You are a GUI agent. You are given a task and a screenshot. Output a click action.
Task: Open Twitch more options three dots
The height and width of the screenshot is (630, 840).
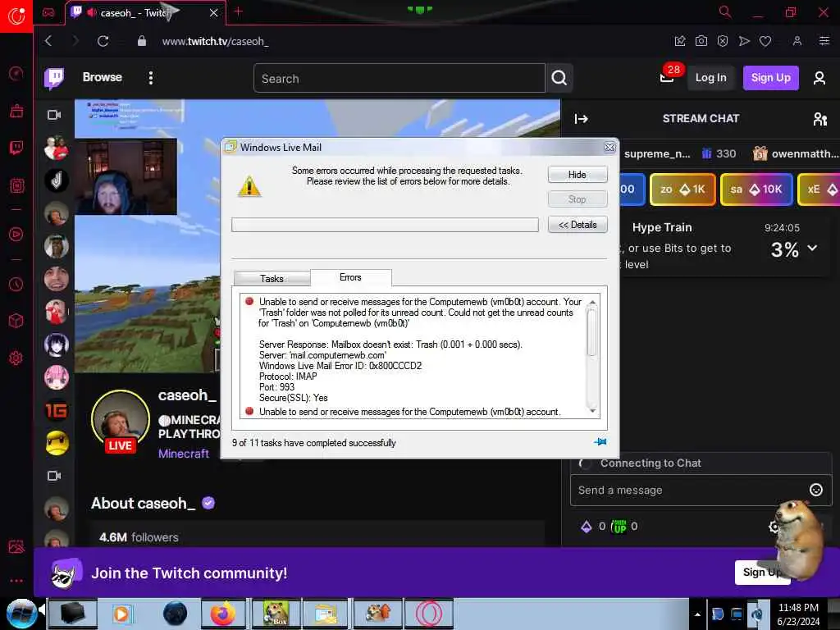click(151, 78)
